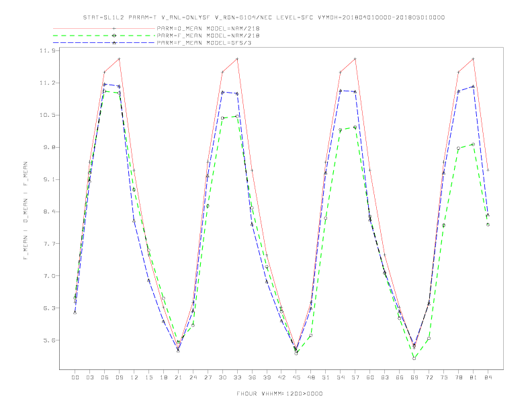Click x-axis forecast hour label 39
The width and height of the screenshot is (532, 411).
tap(267, 377)
